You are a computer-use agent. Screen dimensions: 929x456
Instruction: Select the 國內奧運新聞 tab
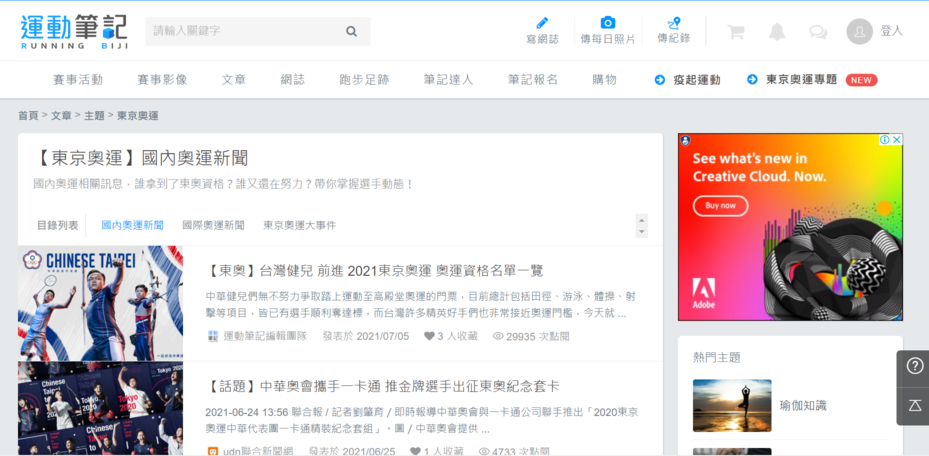[x=132, y=226]
